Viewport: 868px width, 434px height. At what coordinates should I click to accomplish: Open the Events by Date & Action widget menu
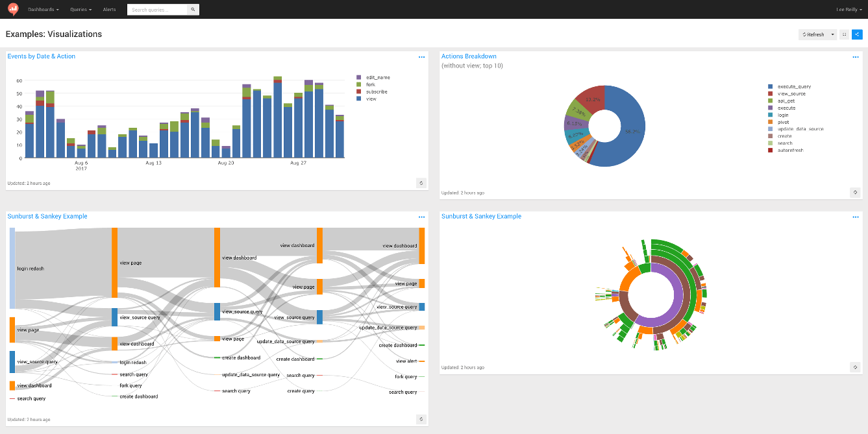(x=421, y=57)
